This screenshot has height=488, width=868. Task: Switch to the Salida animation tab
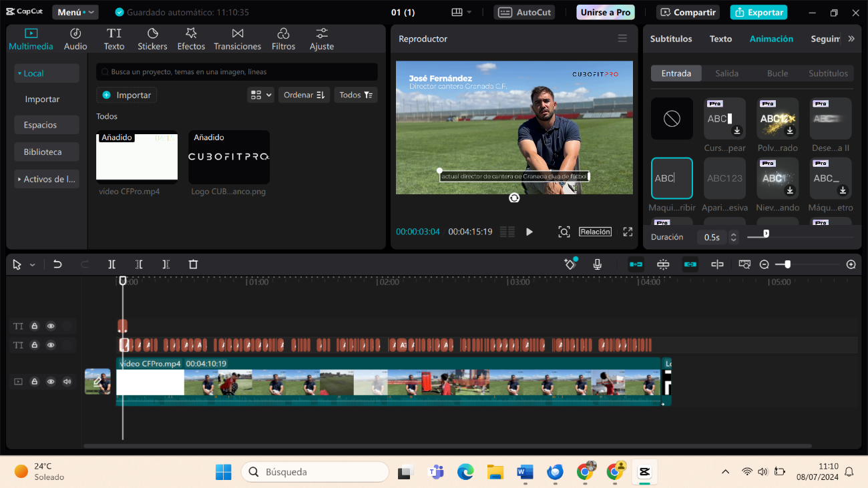click(726, 73)
